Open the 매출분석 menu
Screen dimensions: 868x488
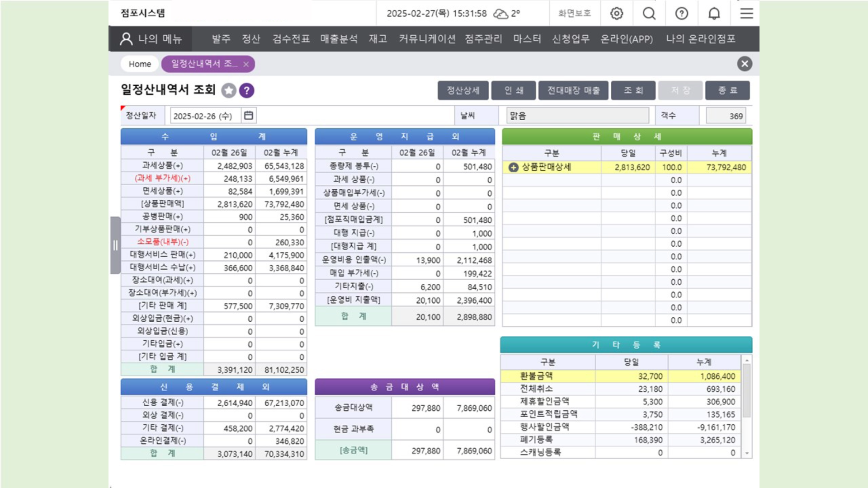339,39
